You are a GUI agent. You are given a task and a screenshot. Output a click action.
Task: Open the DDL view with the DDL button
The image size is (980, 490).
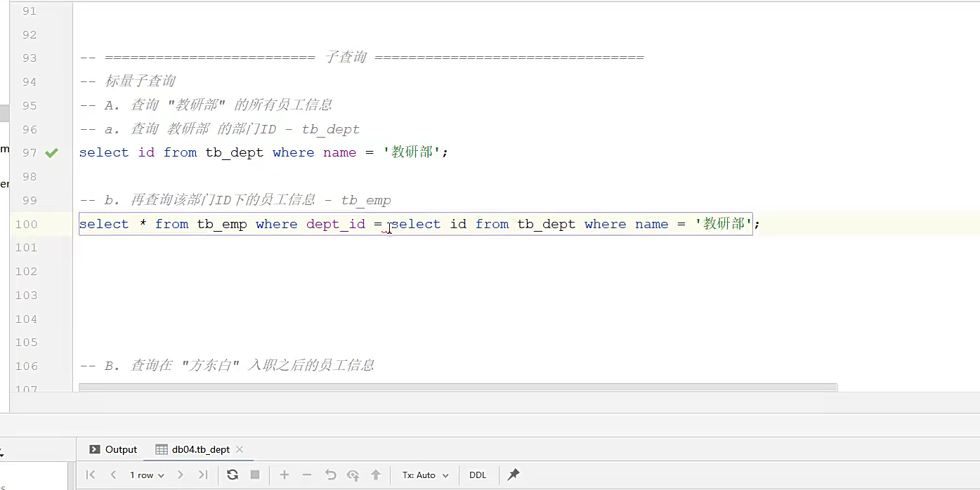(x=478, y=475)
